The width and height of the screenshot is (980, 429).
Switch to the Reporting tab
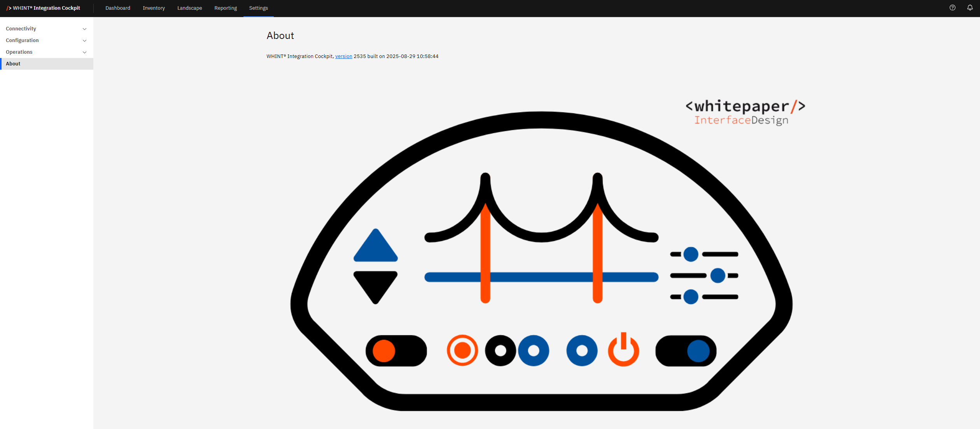click(x=225, y=8)
